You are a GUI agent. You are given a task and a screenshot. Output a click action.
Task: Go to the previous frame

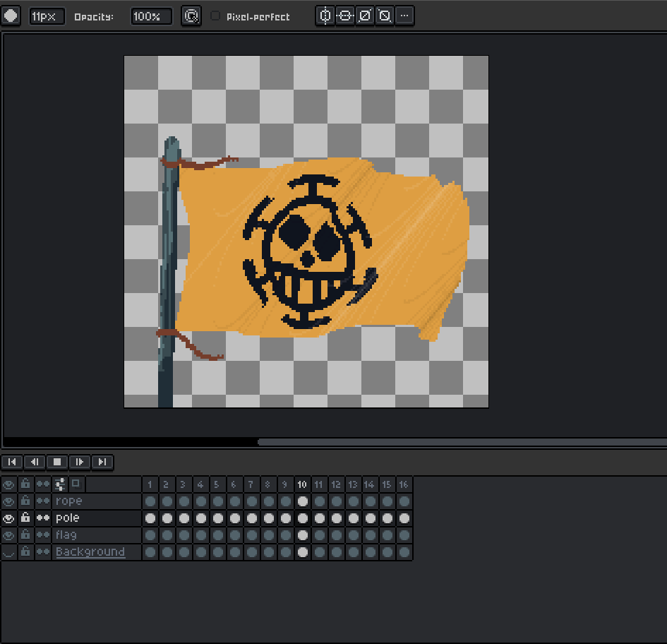click(x=35, y=463)
